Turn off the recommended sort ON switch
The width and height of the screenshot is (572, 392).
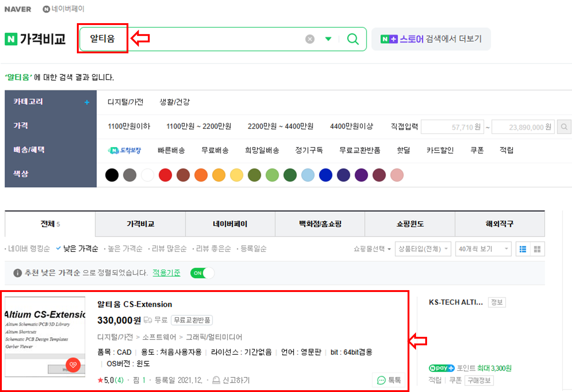[202, 273]
